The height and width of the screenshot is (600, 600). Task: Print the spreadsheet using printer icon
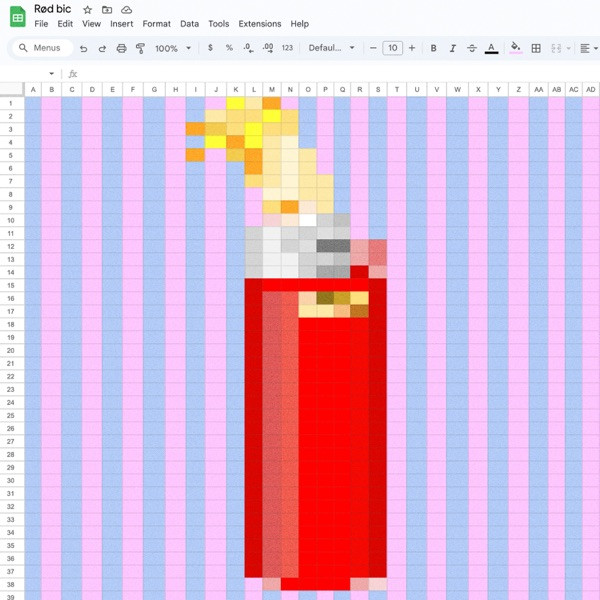(121, 48)
